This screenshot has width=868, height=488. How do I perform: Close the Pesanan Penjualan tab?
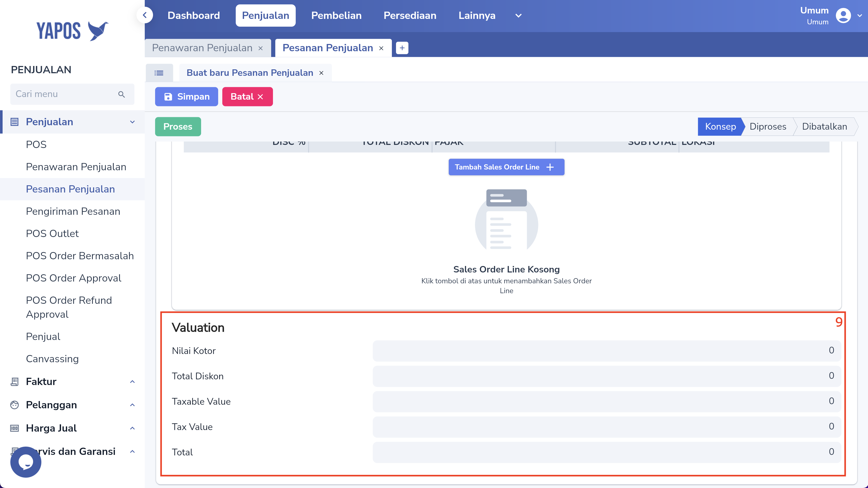(381, 48)
